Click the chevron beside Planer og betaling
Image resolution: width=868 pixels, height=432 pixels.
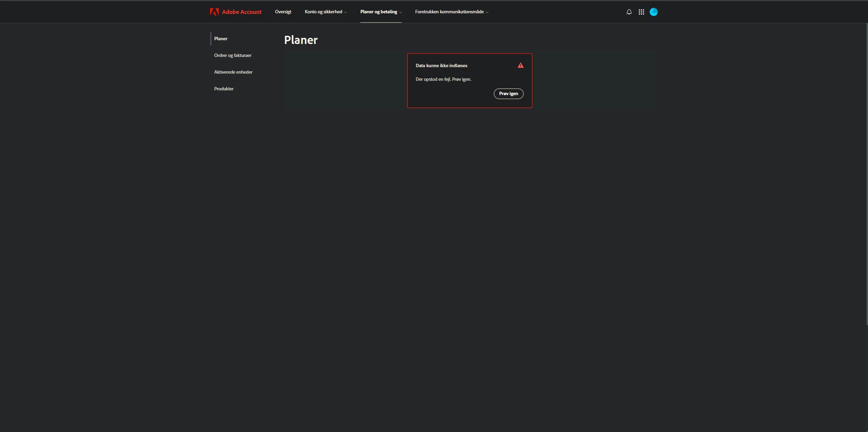point(400,12)
